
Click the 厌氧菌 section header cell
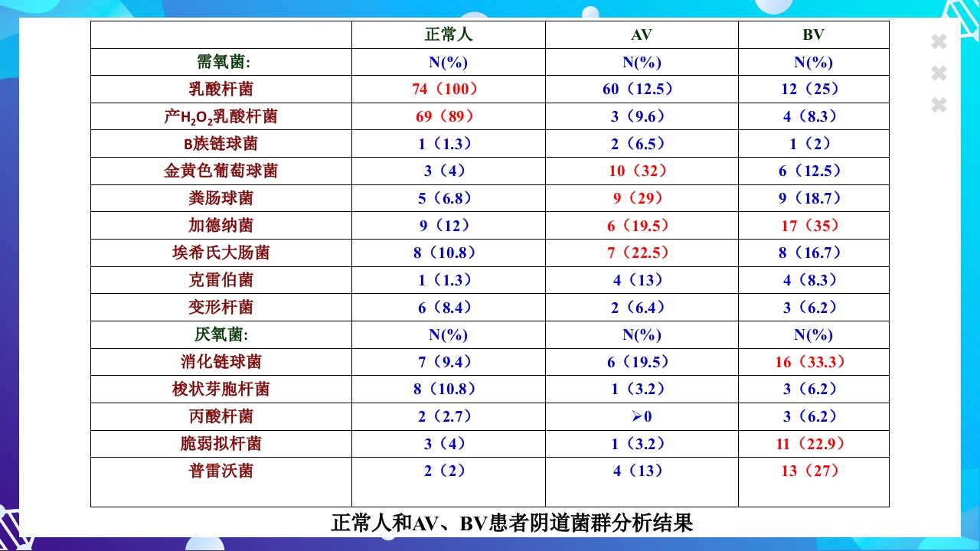pos(221,334)
